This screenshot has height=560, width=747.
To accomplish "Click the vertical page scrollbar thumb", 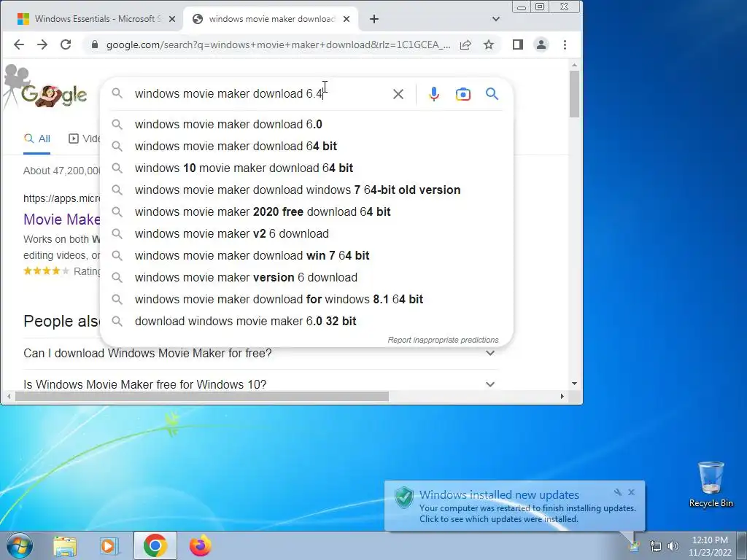I will point(574,94).
